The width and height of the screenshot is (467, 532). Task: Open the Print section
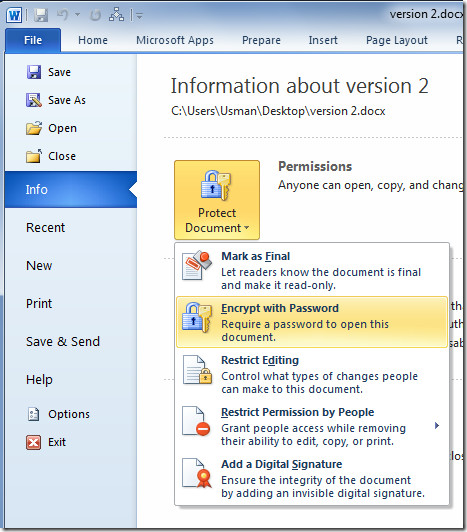point(39,303)
